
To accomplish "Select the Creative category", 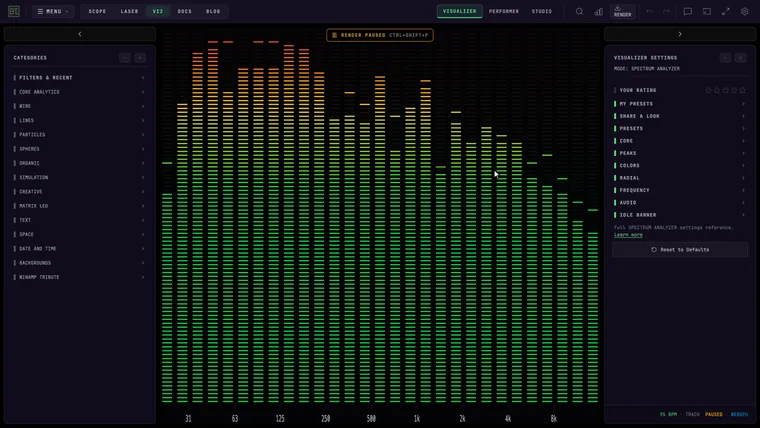I will (79, 191).
